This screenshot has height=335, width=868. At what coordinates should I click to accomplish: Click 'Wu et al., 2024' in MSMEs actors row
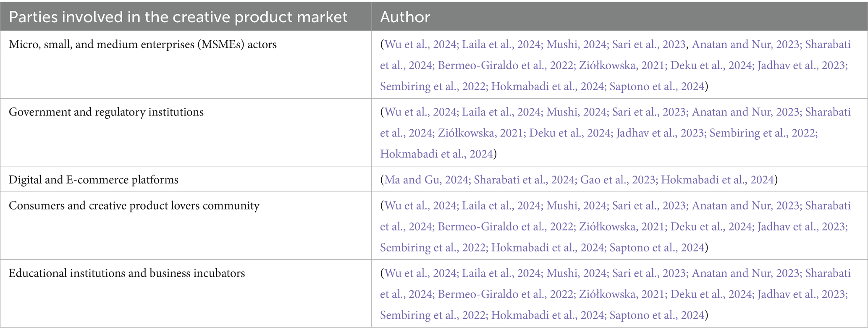coord(420,44)
